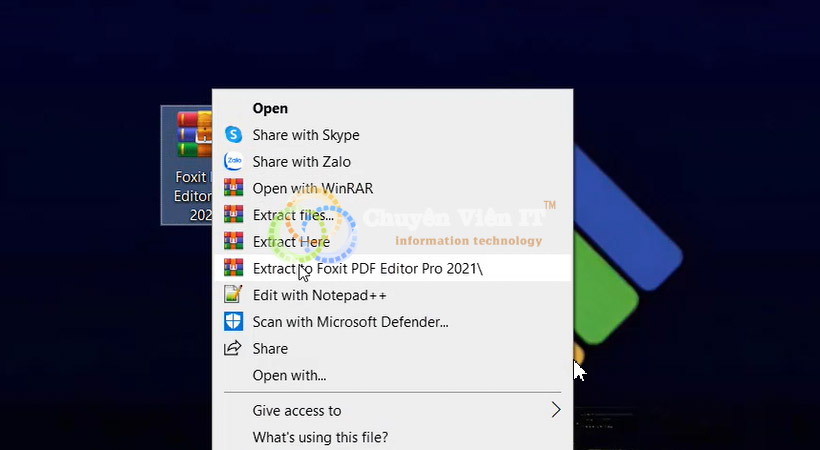Screen dimensions: 820x450
Task: Click WinRAR icon beside Extract Here
Action: click(x=233, y=241)
